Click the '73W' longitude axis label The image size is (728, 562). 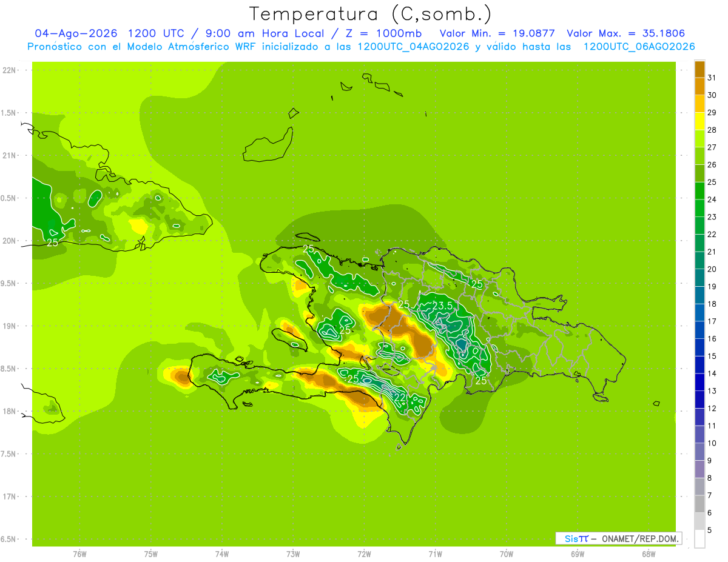pos(293,554)
